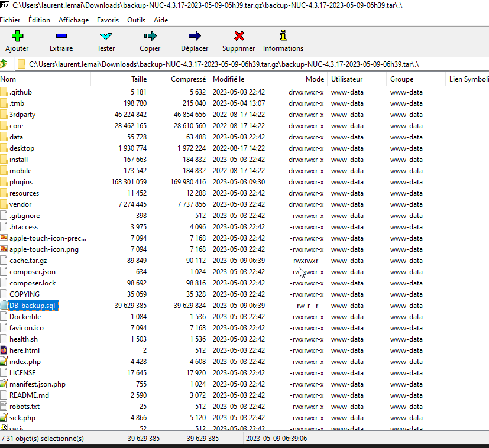
Task: Select the vendor folder
Action: [20, 204]
